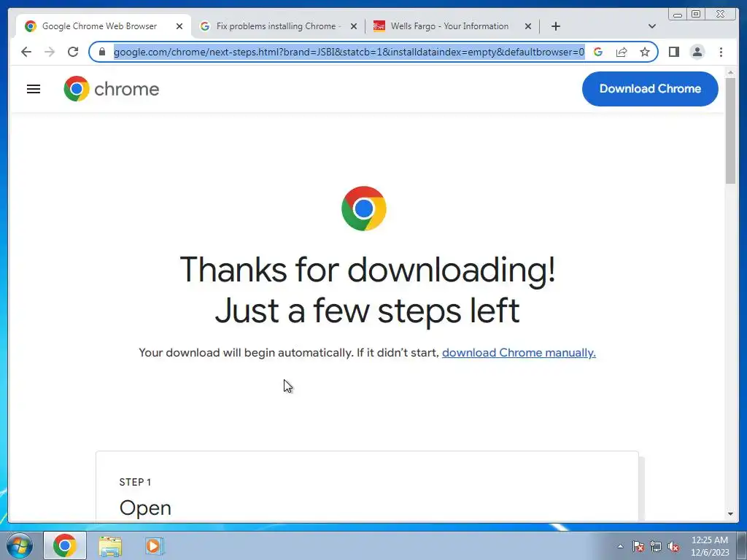Click the Google icon in address bar
The width and height of the screenshot is (747, 560).
pos(598,52)
